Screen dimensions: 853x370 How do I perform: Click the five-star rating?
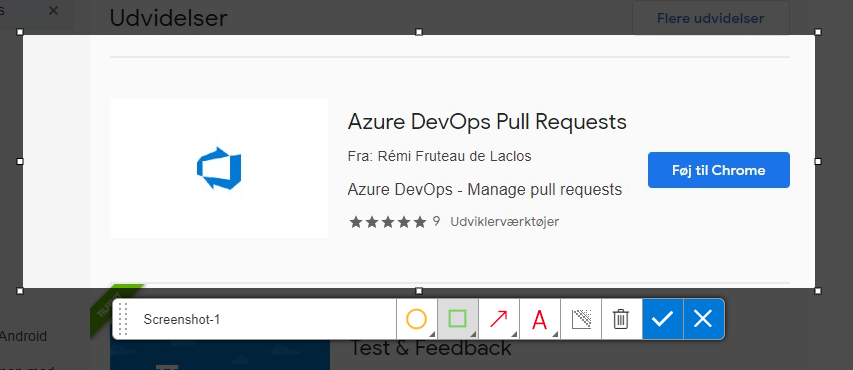(x=387, y=222)
